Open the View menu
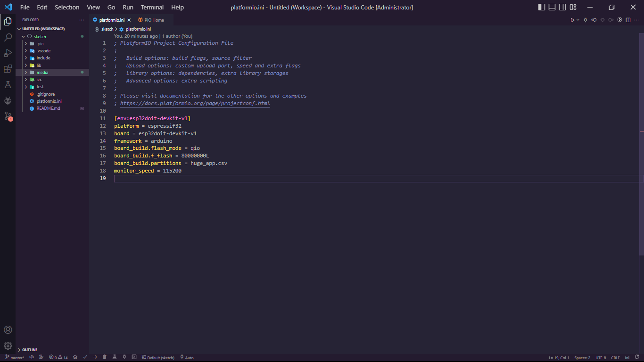Image resolution: width=644 pixels, height=362 pixels. tap(93, 7)
